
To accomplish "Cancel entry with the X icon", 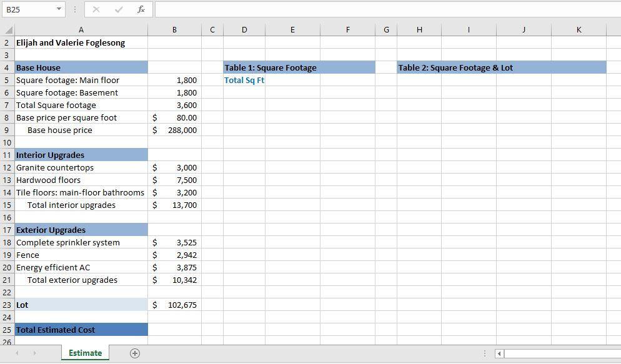I will pos(96,9).
